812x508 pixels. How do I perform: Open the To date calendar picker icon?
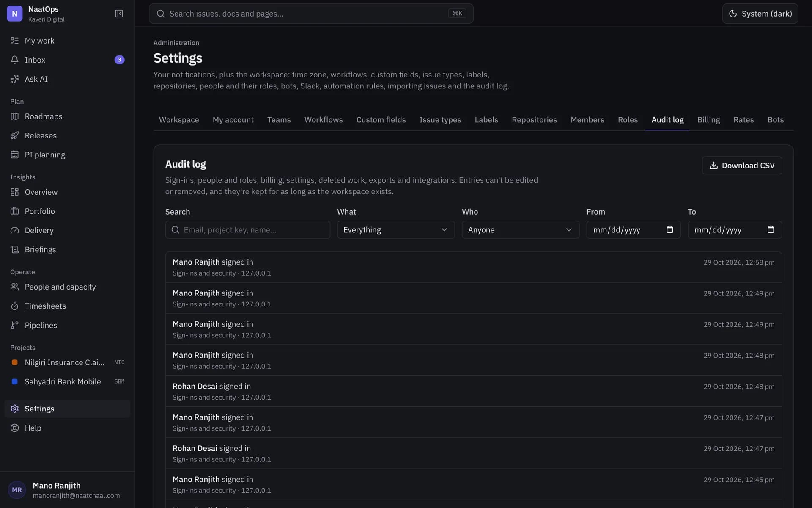tap(771, 229)
